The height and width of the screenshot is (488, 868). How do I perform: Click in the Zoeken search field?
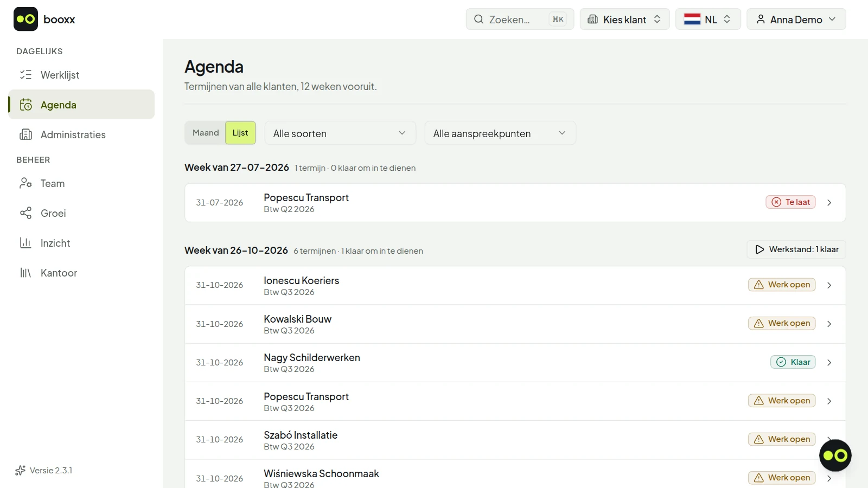(520, 19)
